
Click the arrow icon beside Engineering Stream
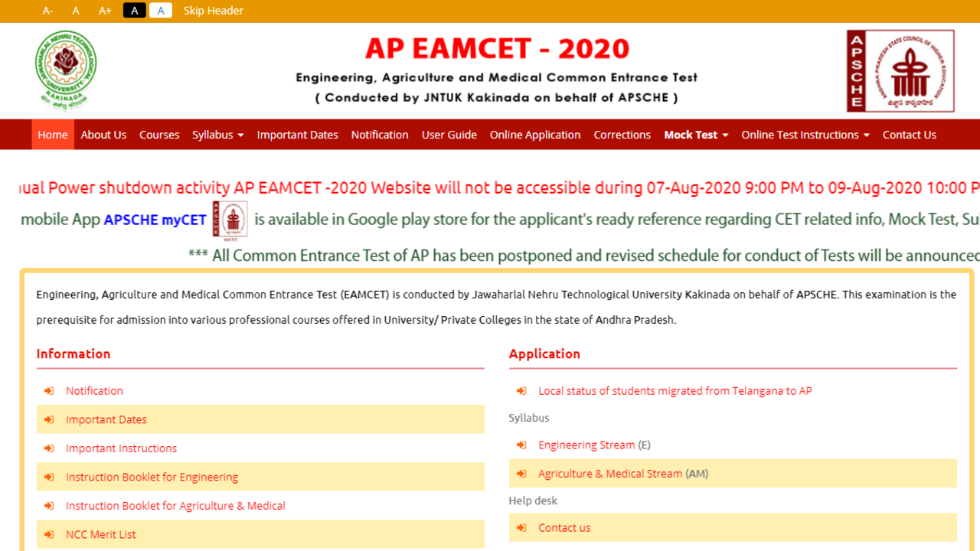click(x=521, y=445)
